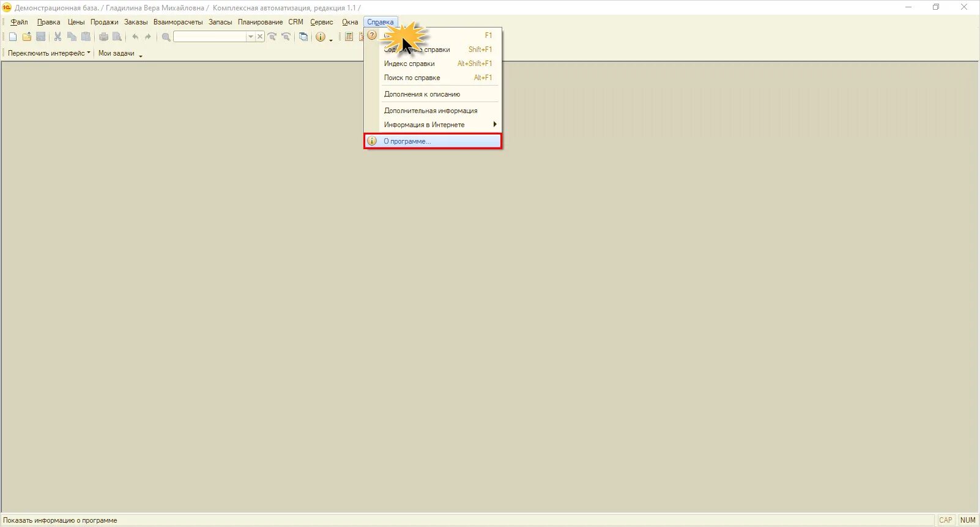This screenshot has width=980, height=527.
Task: Open the Взаиморасчеты menu
Action: pyautogui.click(x=178, y=22)
